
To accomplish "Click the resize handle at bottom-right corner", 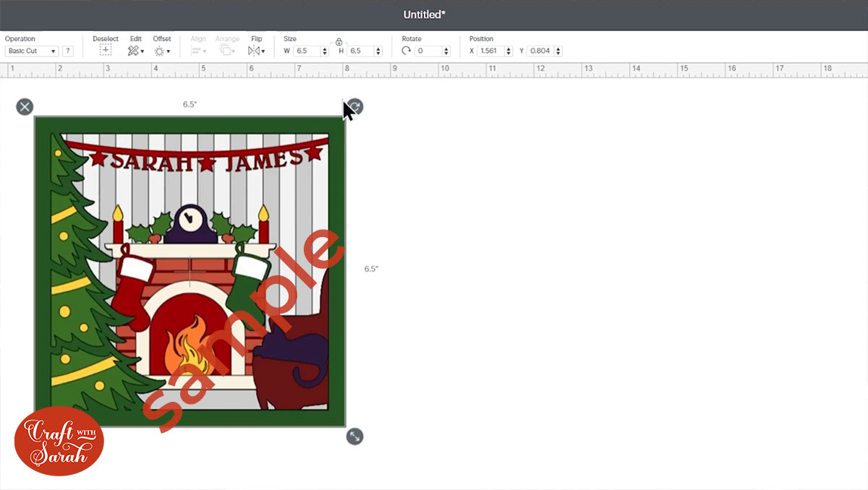I will point(354,437).
